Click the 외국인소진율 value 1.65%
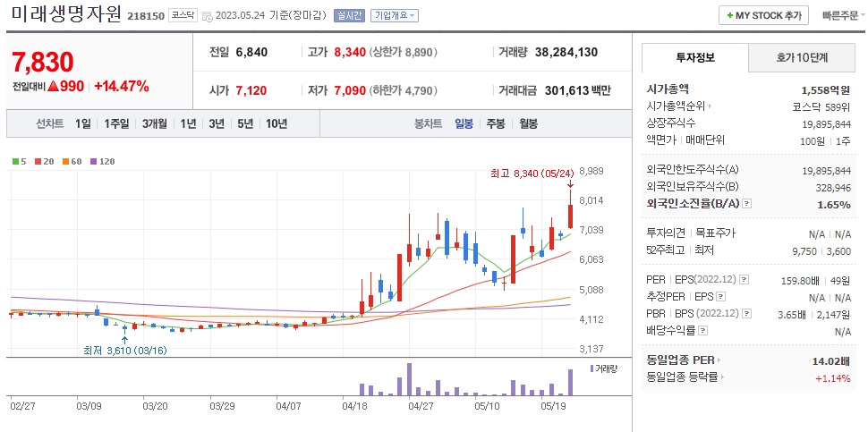Viewport: 868px width, 432px height. pos(834,205)
